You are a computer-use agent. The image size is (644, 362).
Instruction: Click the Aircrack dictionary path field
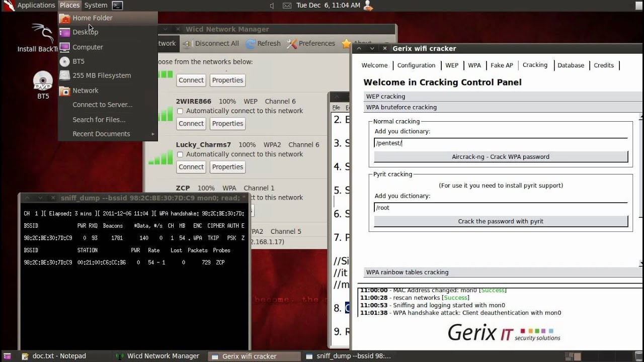pyautogui.click(x=501, y=143)
